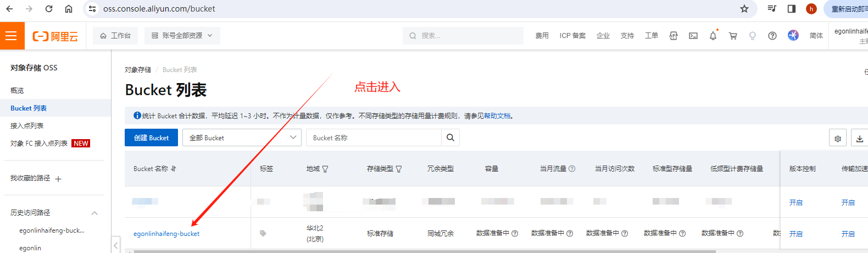Click the 标签 column header

[266, 169]
